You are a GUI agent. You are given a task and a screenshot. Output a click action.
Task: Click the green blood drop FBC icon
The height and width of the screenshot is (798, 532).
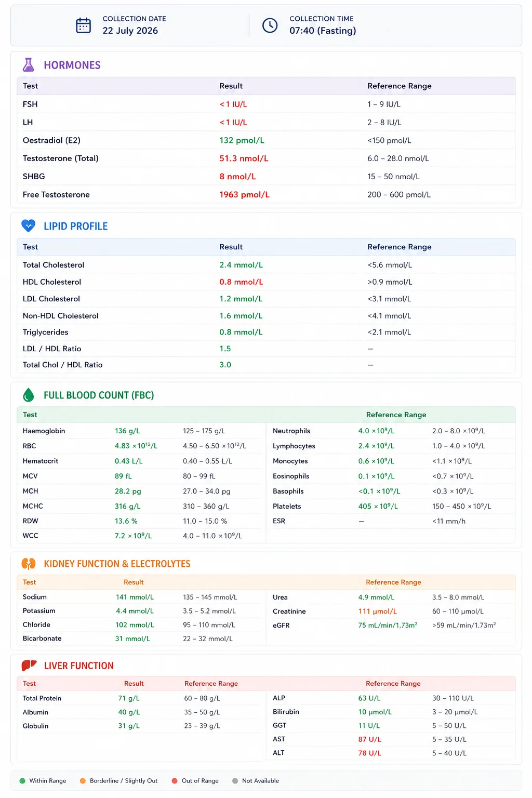[29, 395]
